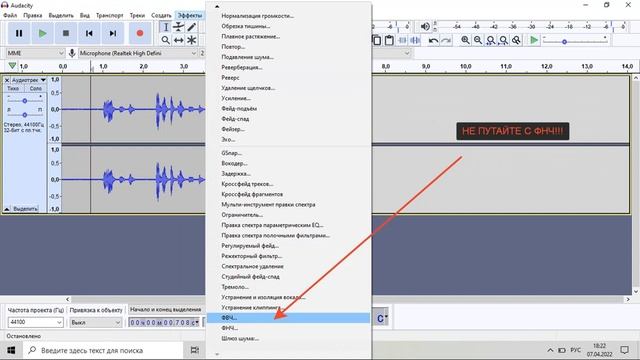Open the Microphone recording device dropdown
The image size is (640, 360).
[x=137, y=53]
